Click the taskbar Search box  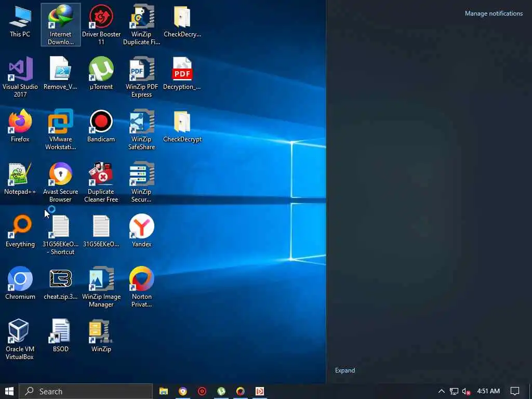(x=86, y=391)
